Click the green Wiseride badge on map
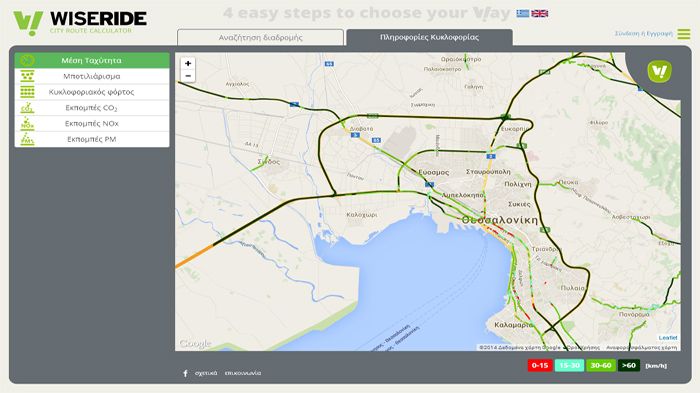This screenshot has height=393, width=700. click(659, 71)
